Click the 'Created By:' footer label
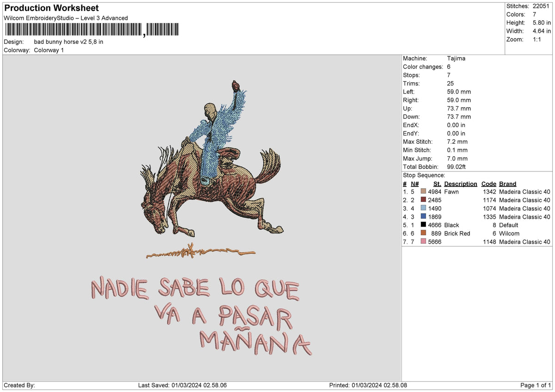 19,386
